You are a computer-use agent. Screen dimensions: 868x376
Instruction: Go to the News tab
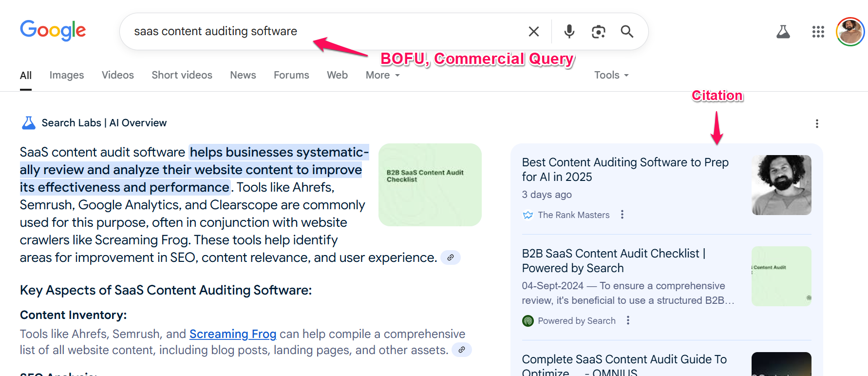243,75
